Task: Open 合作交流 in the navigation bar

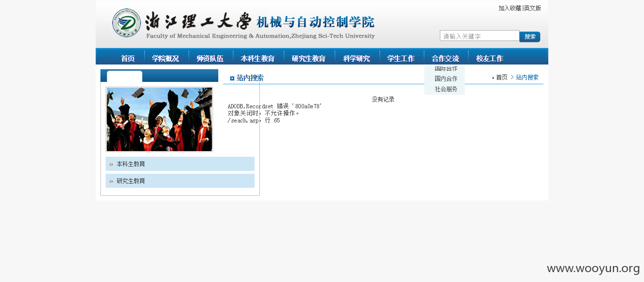Action: [x=446, y=58]
